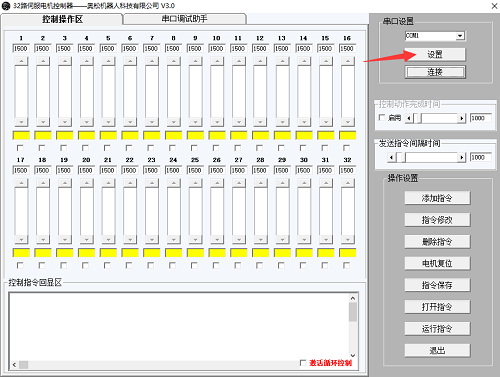This screenshot has height=377, width=500.
Task: Click left arrow of 控制动作完成时间 slider
Action: pos(409,118)
